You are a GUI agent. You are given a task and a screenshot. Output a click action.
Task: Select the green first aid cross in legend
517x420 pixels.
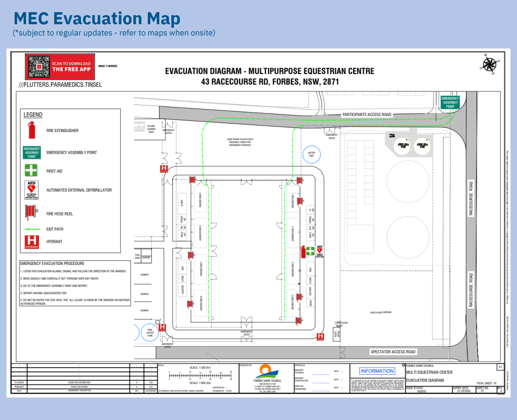click(31, 171)
